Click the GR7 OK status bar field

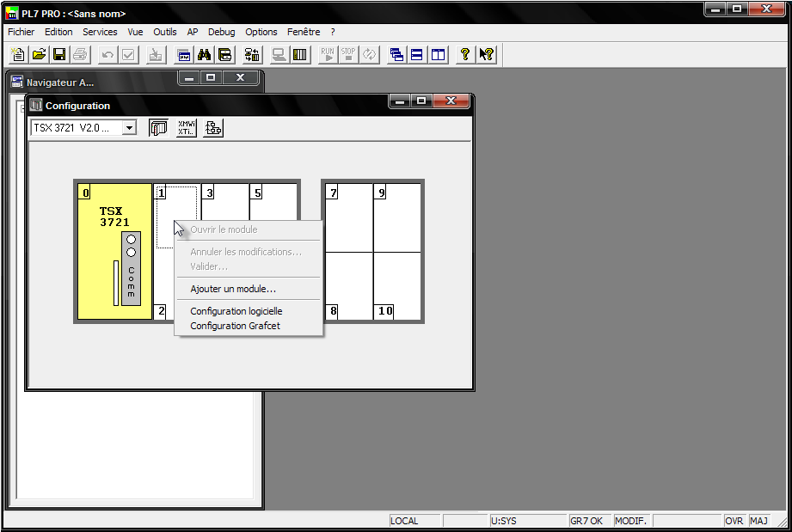589,520
